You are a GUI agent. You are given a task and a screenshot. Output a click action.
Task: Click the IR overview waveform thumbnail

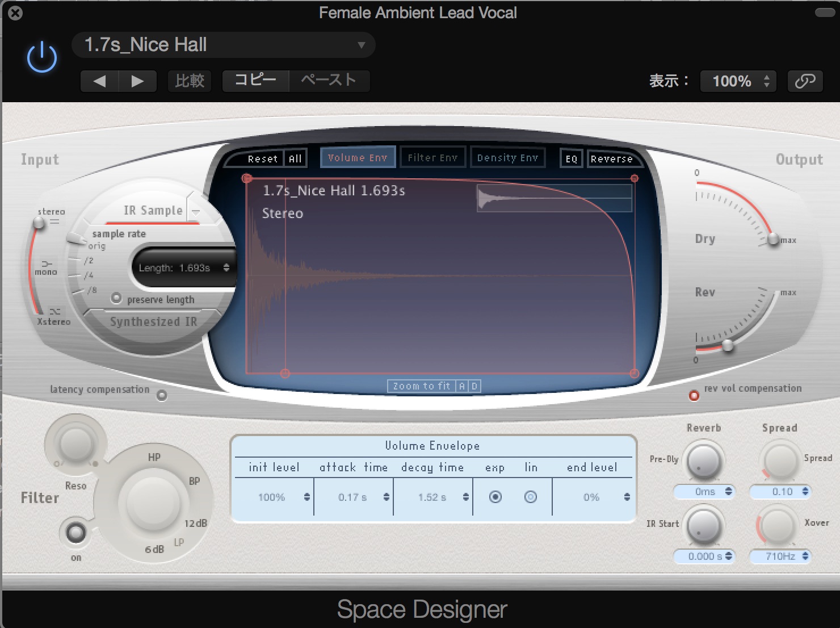click(554, 198)
